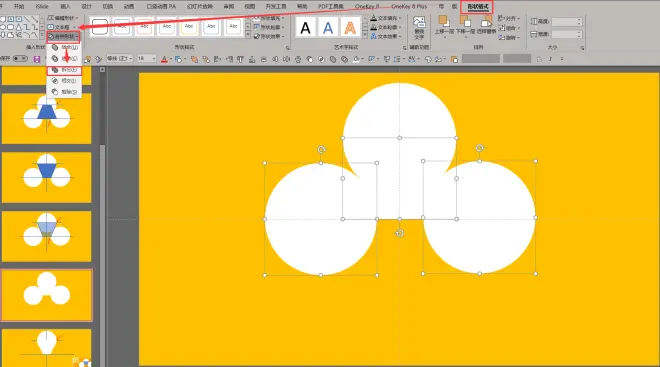
Task: Open the 文本框 (Text Box) dropdown
Action: [x=63, y=27]
